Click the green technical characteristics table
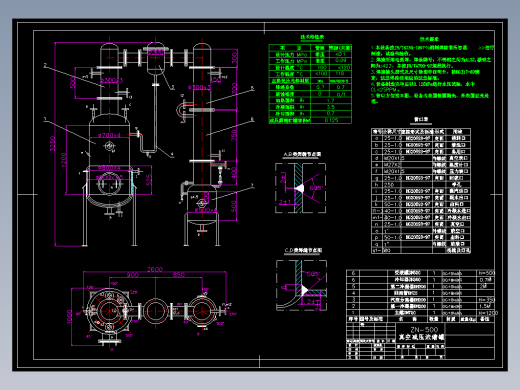The width and height of the screenshot is (520, 390). pyautogui.click(x=310, y=84)
